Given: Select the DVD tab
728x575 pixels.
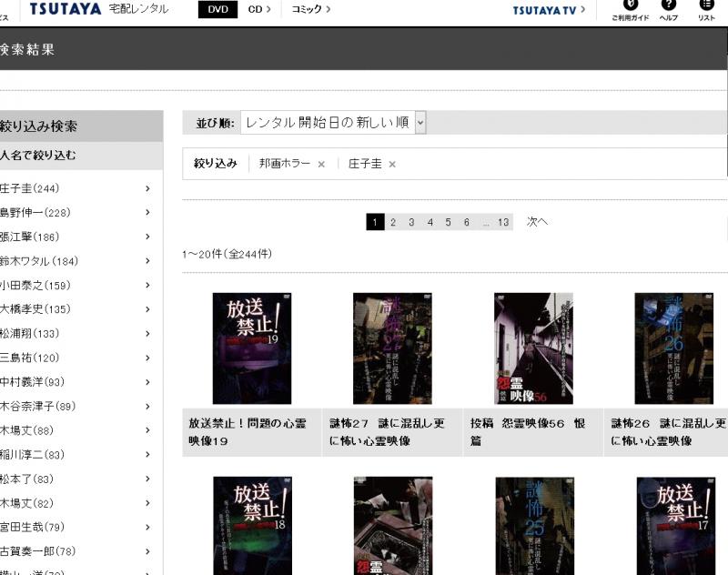Looking at the screenshot, I should point(217,9).
